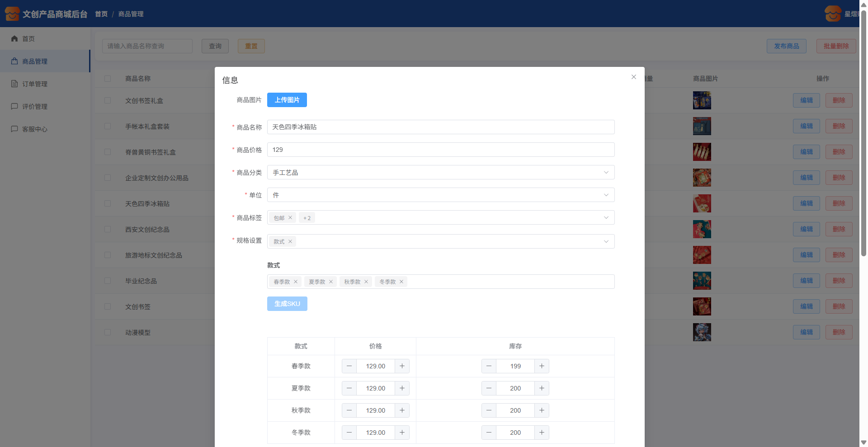Tick the checkbox for 西安文创纪念品

108,229
